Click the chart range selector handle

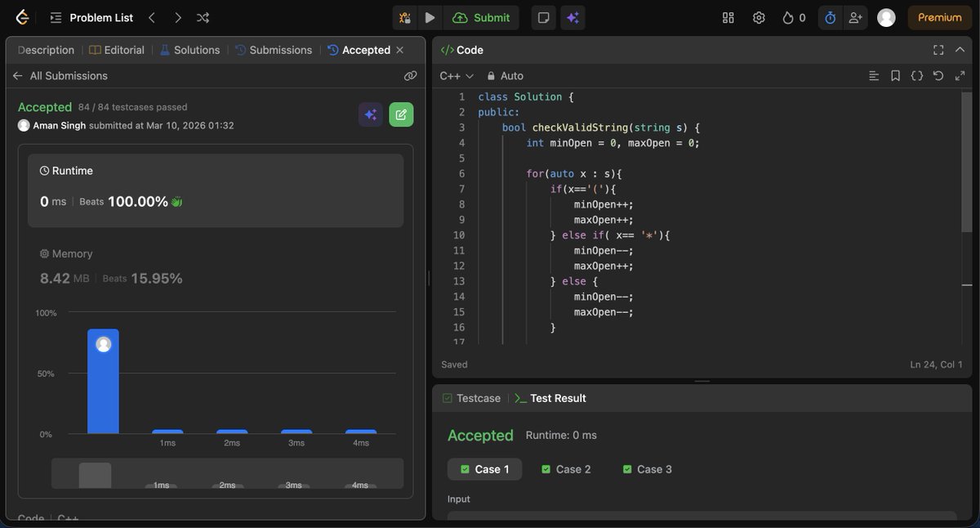95,476
